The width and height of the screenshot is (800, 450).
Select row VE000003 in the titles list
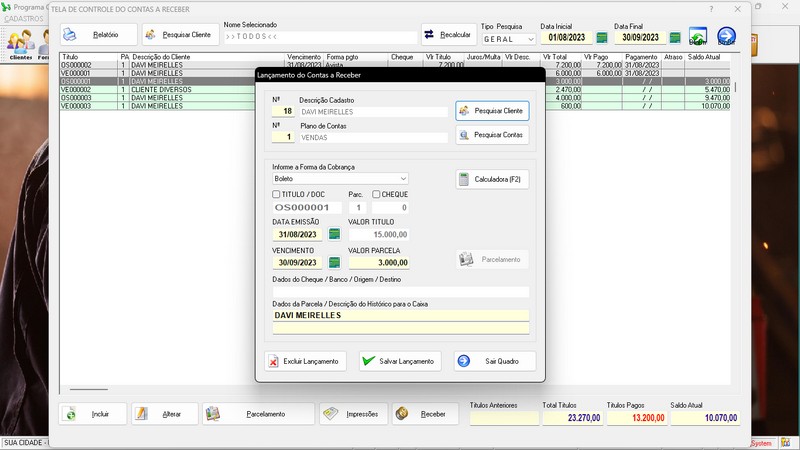click(395, 106)
